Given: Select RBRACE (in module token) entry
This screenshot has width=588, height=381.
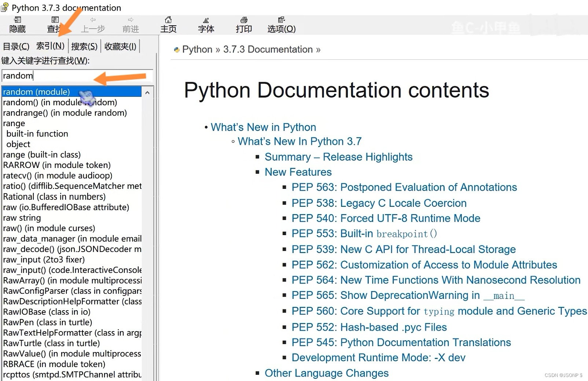Looking at the screenshot, I should 54,364.
